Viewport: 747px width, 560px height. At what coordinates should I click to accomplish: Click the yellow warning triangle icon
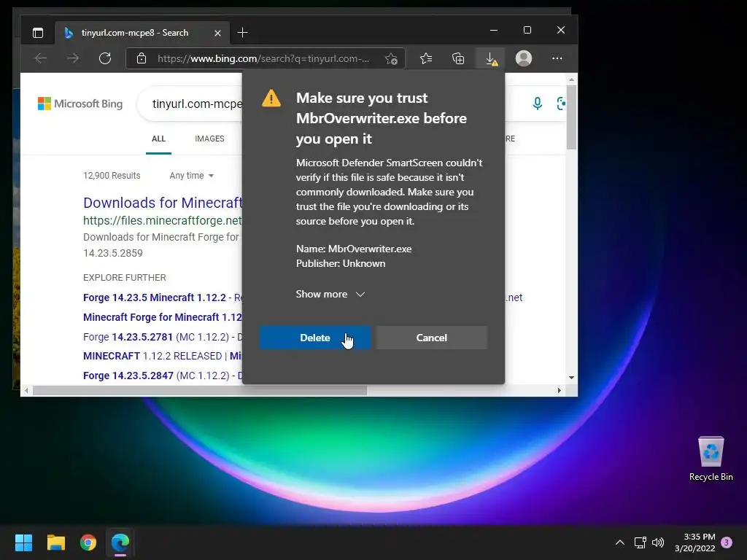271,98
